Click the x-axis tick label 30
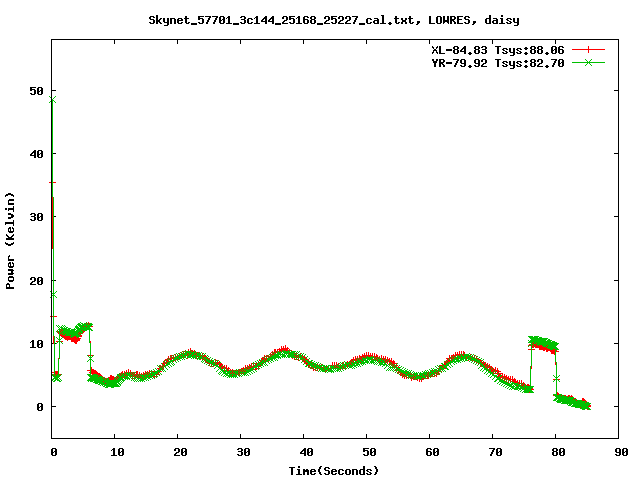Screen dimensions: 640x480 coord(243,452)
